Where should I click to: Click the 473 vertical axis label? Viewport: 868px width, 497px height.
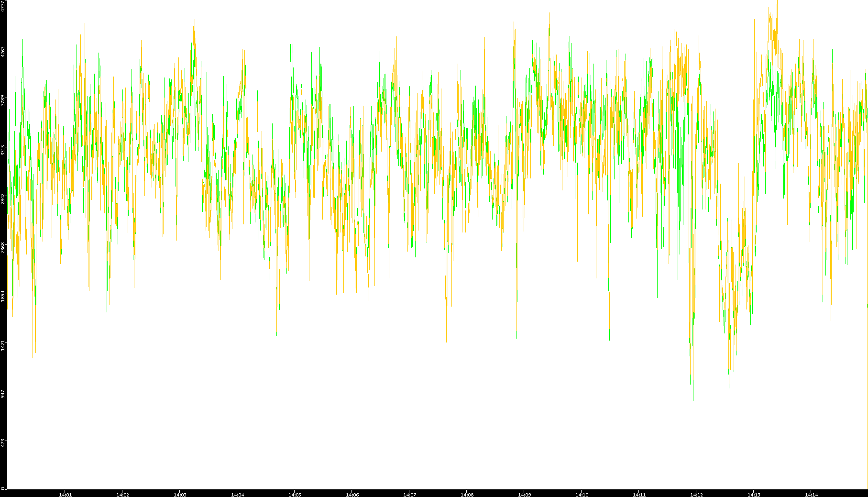coord(3,443)
